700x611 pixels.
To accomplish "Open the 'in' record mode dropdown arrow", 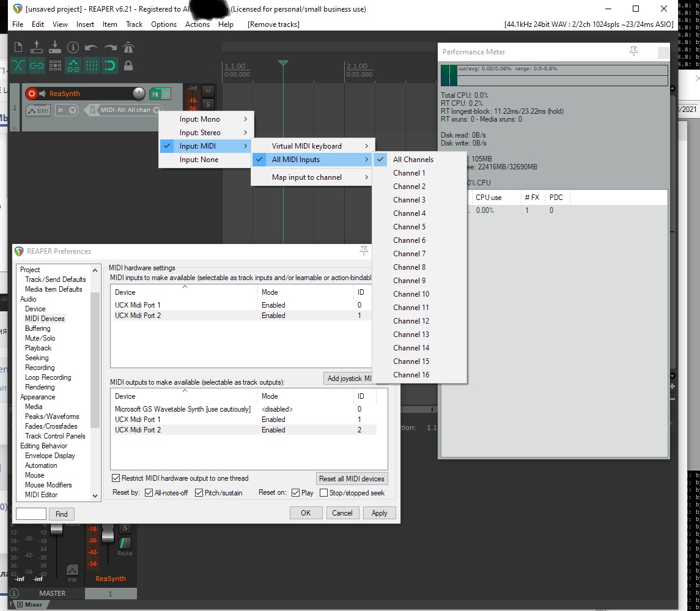I will point(73,110).
